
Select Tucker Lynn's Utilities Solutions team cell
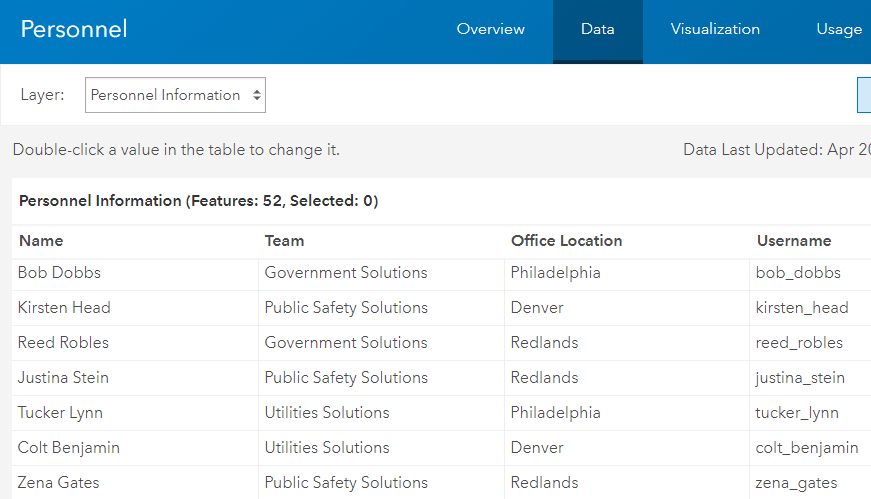327,413
